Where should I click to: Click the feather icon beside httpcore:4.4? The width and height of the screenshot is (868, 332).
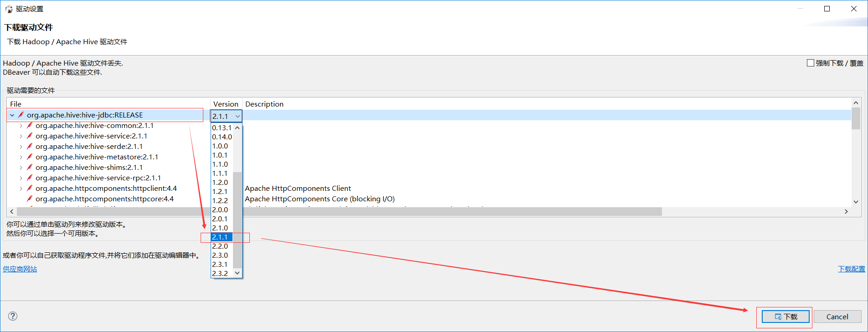click(30, 199)
